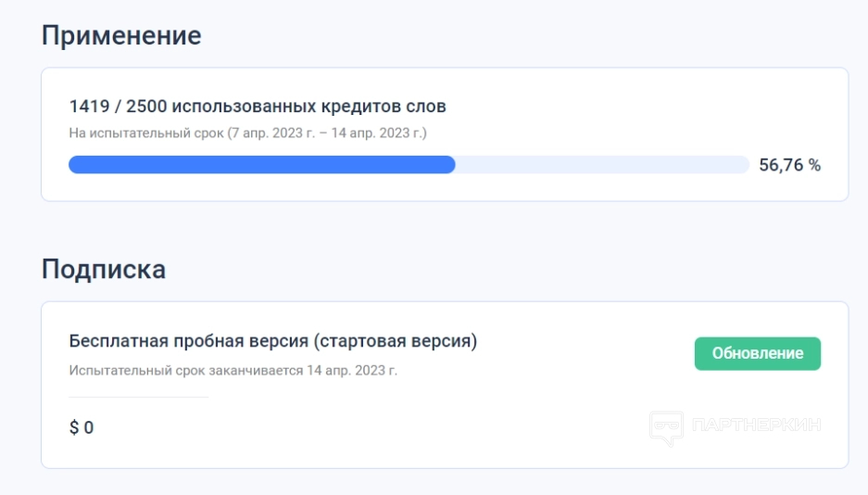
Task: Click the $ 0 price
Action: point(82,427)
